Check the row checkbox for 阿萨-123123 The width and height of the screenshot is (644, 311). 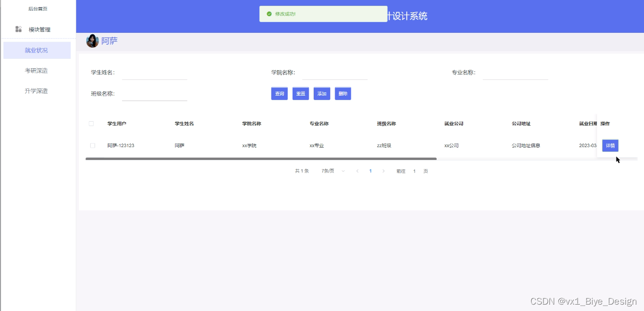pyautogui.click(x=93, y=146)
